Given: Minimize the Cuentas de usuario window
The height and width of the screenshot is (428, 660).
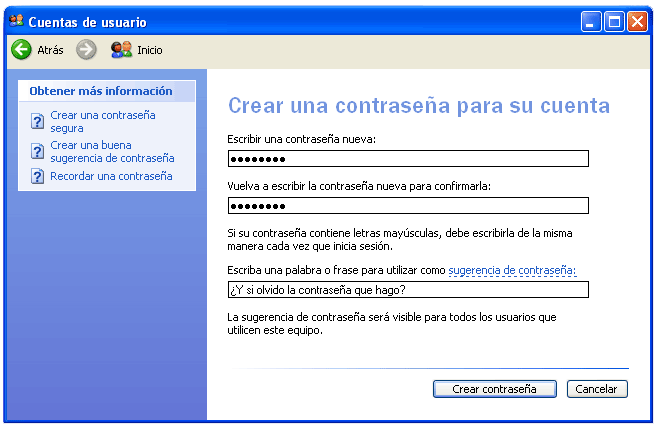Looking at the screenshot, I should coord(592,20).
